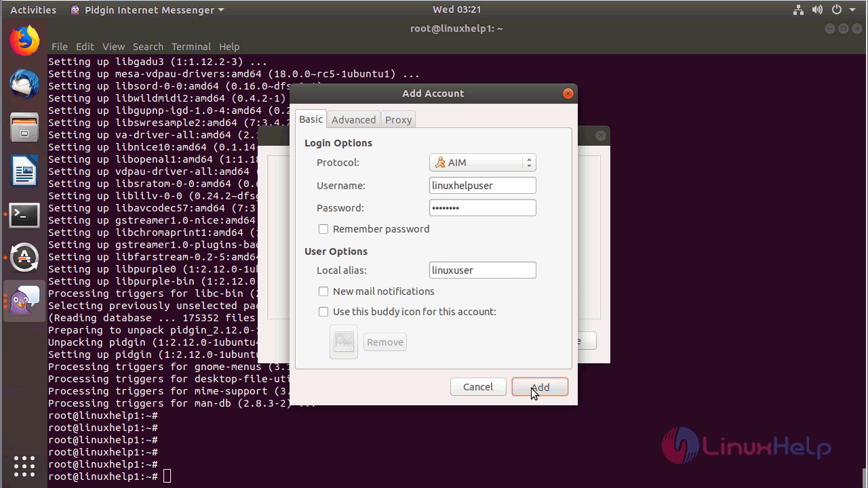This screenshot has width=868, height=488.
Task: Click the Password field
Action: coord(483,208)
